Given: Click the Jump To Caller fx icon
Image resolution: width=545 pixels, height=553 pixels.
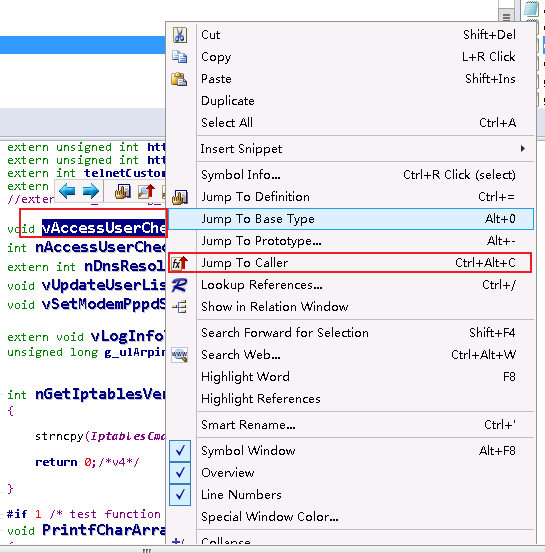Looking at the screenshot, I should [180, 263].
